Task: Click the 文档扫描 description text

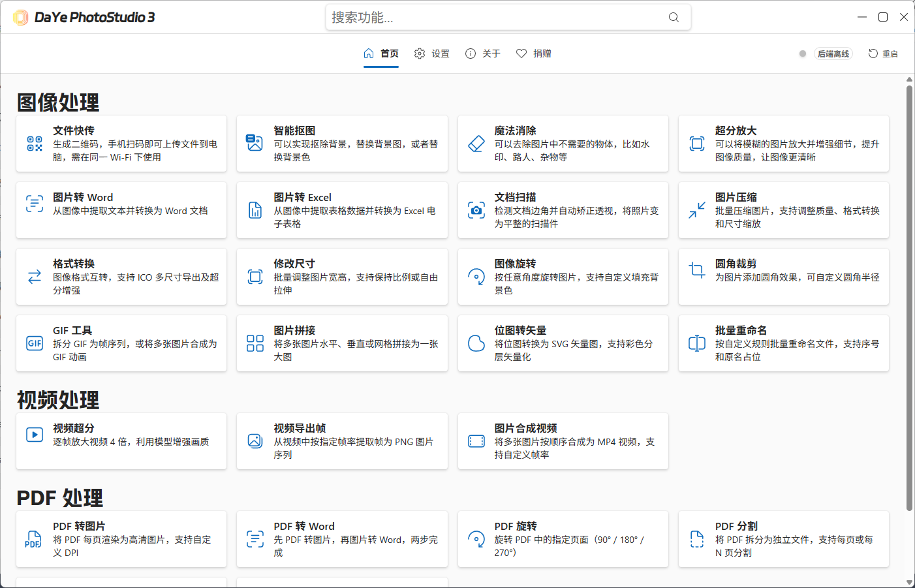Action: [x=576, y=217]
